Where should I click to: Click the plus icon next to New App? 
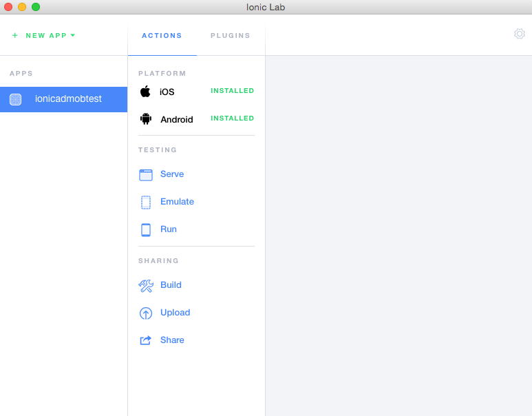(x=15, y=35)
